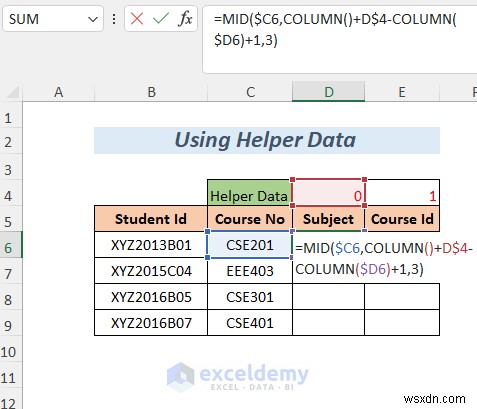Viewport: 477px width, 409px height.
Task: Click the 'Subject' header cell
Action: pyautogui.click(x=328, y=219)
